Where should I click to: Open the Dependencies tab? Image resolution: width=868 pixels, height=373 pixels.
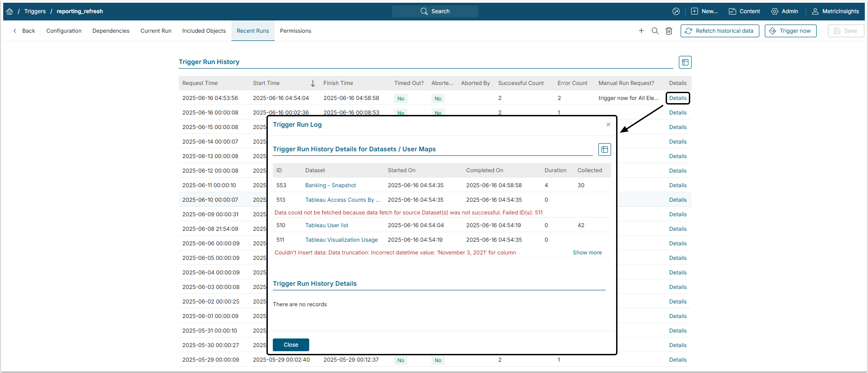[x=111, y=31]
